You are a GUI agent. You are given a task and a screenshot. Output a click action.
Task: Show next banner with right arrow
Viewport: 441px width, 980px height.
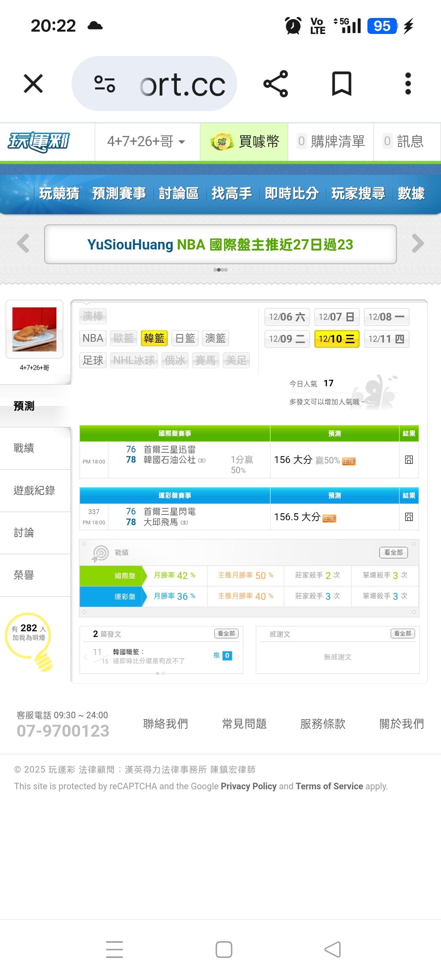(418, 244)
